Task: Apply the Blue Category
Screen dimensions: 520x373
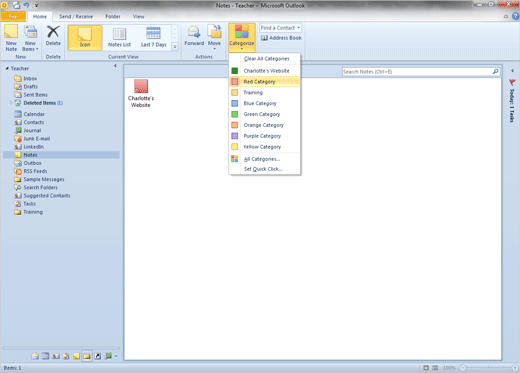Action: point(265,103)
